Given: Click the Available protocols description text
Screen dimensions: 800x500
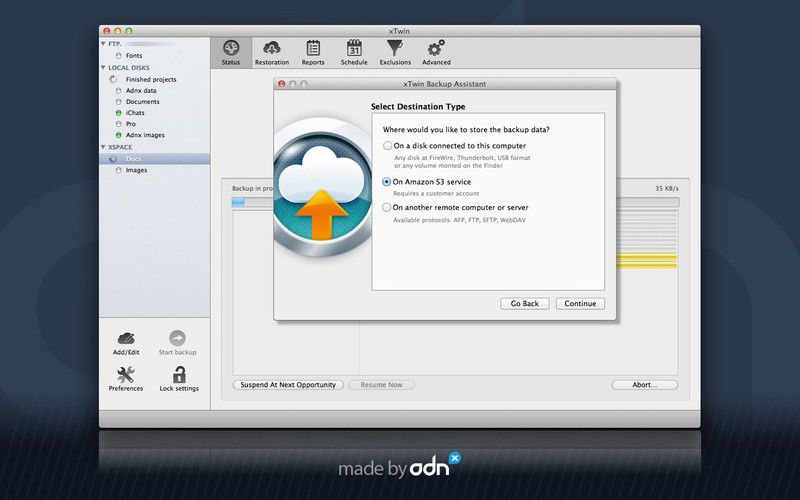Looking at the screenshot, I should coord(459,220).
